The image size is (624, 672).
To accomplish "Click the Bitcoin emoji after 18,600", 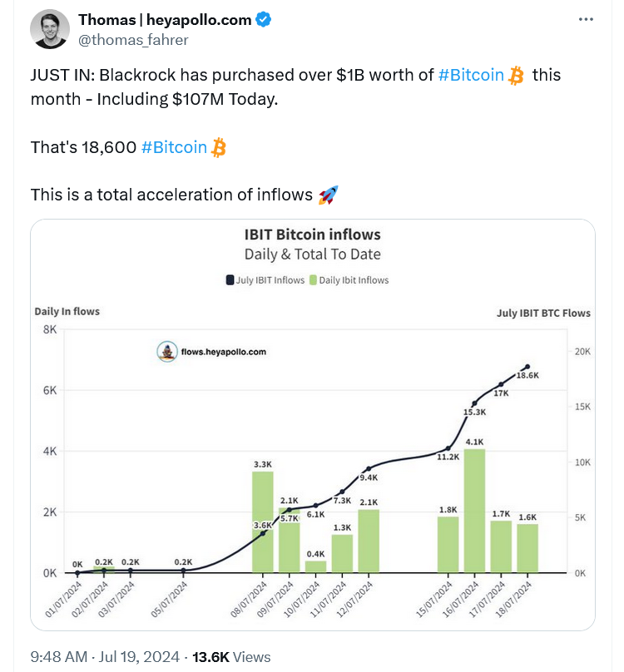I will point(219,147).
